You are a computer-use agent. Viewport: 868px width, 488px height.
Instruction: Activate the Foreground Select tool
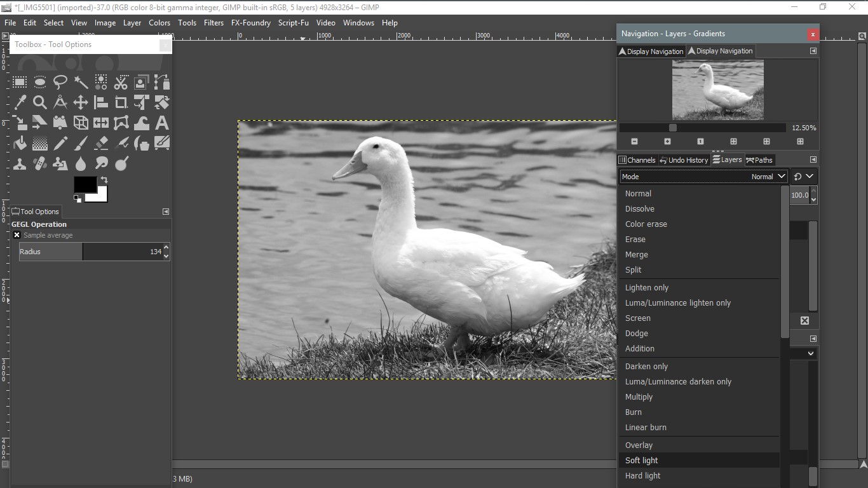coord(142,82)
